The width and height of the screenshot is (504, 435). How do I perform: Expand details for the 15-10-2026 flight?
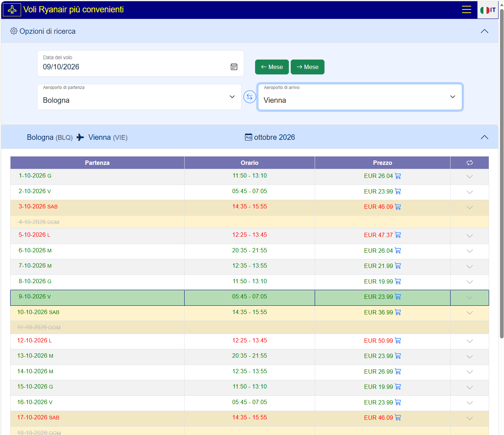[469, 388]
